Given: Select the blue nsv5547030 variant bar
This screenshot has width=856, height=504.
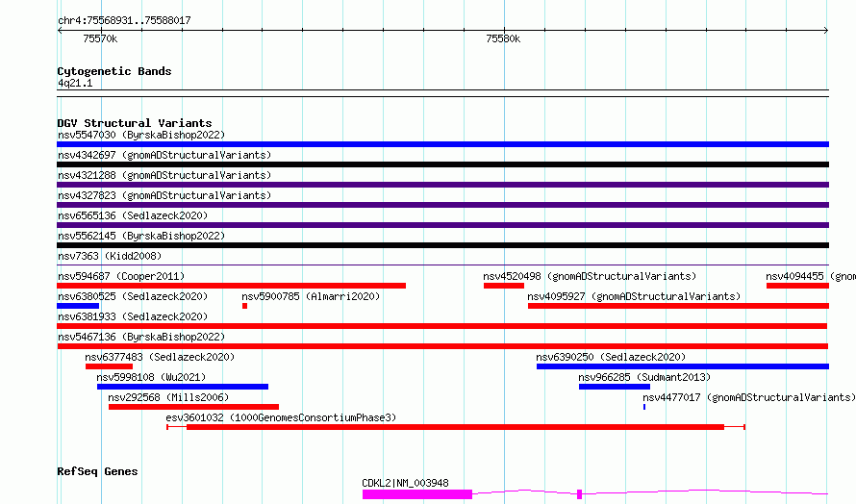Looking at the screenshot, I should [442, 144].
